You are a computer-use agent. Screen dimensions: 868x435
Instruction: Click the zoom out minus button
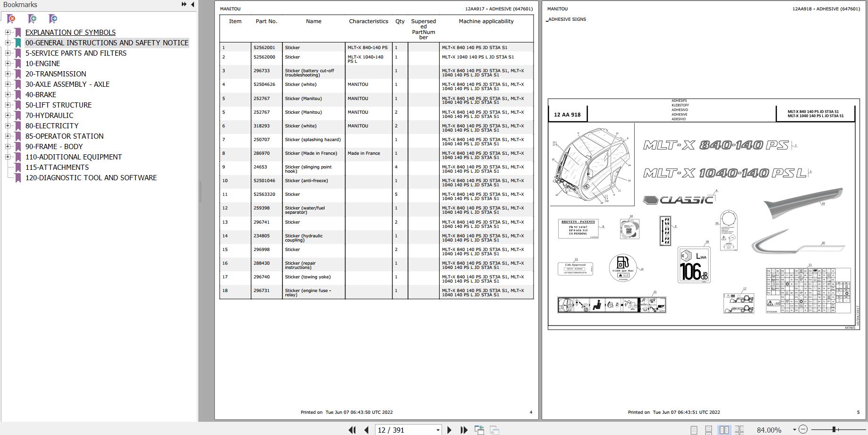[803, 429]
